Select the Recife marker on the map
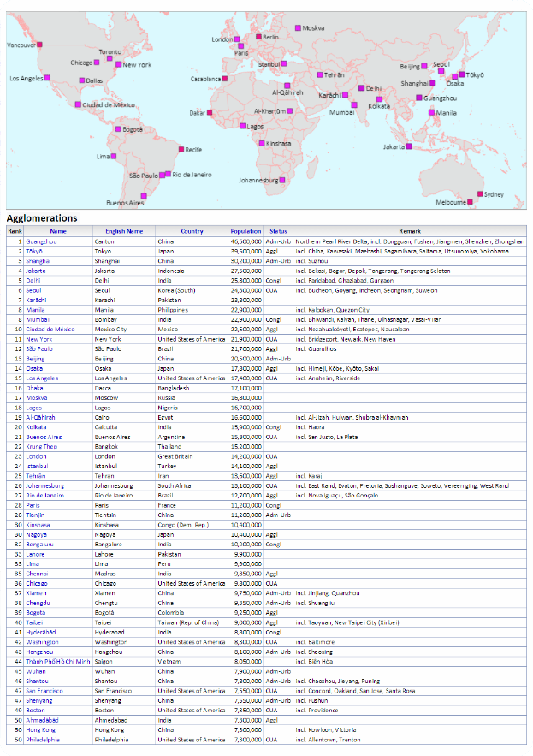Screen dimensions: 533x756 tap(181, 150)
